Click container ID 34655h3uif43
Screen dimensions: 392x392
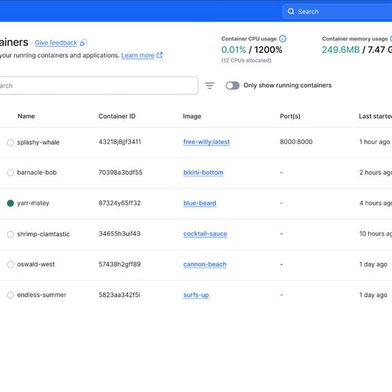[119, 234]
